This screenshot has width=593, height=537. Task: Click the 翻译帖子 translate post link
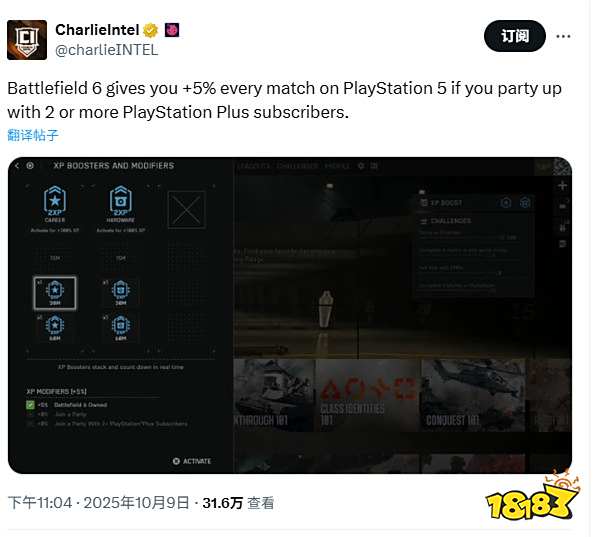(33, 135)
